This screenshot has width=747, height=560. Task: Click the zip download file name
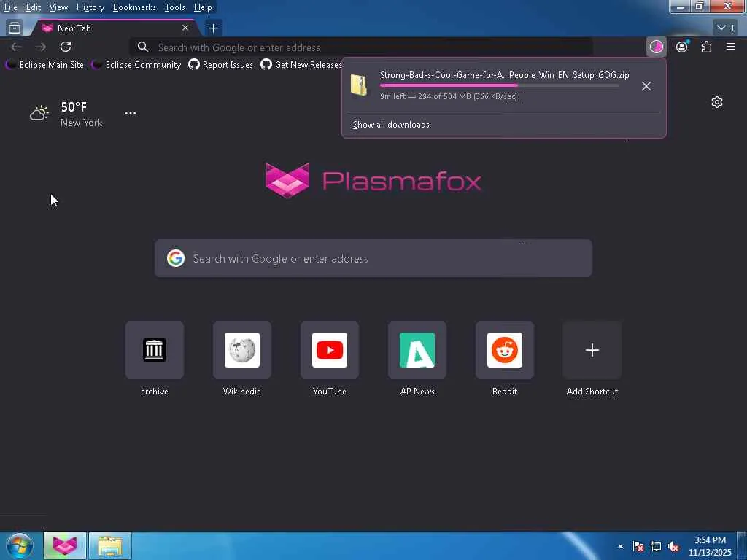point(505,75)
